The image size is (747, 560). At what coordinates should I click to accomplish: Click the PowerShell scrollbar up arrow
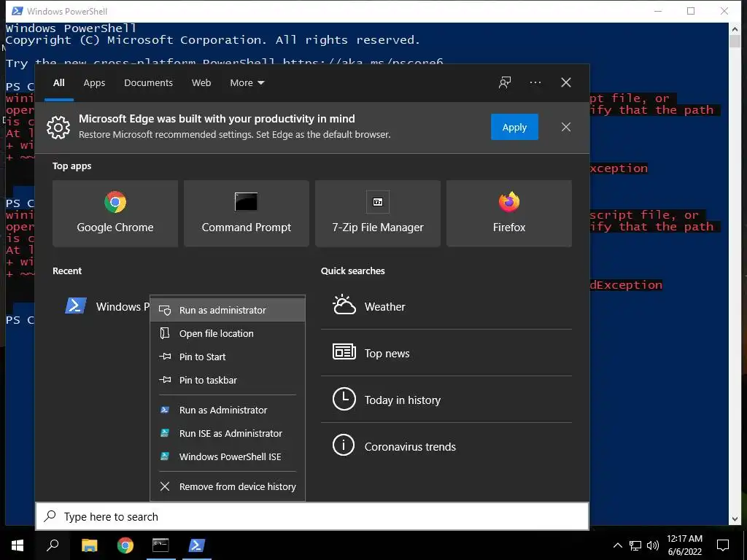point(735,29)
